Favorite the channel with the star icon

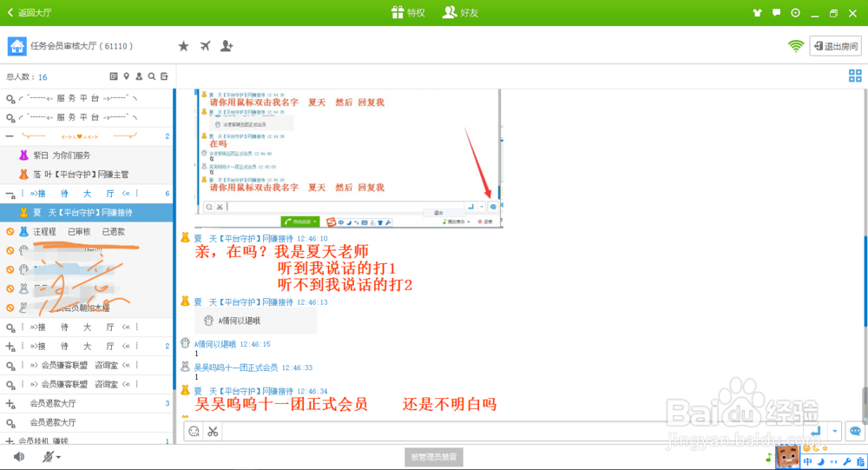(183, 46)
